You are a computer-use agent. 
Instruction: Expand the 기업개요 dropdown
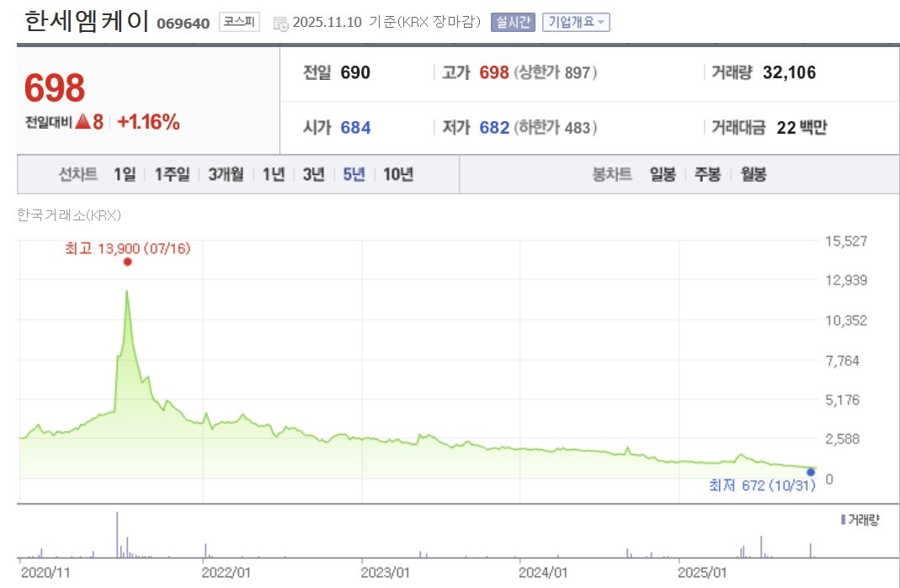coord(576,22)
